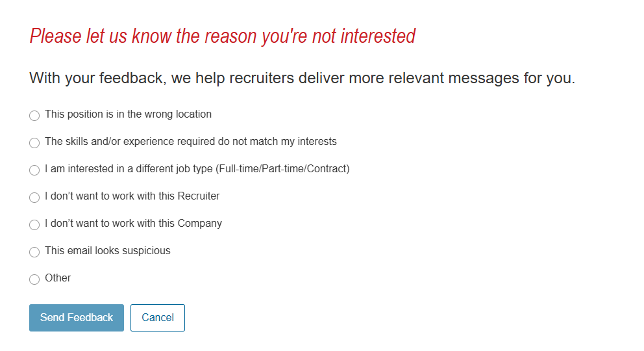
Task: Select the don't want this Company radio circle
Action: [x=34, y=224]
